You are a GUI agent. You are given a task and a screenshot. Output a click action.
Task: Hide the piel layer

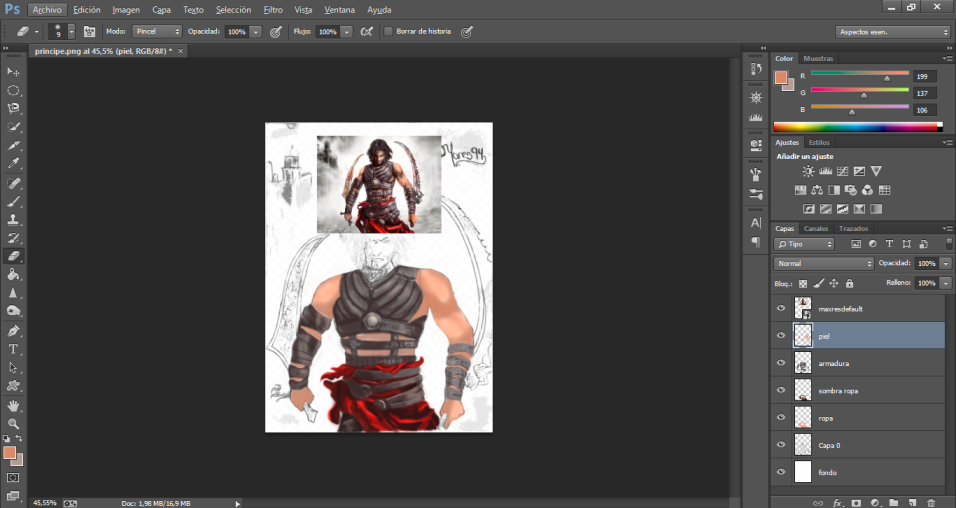coord(781,335)
